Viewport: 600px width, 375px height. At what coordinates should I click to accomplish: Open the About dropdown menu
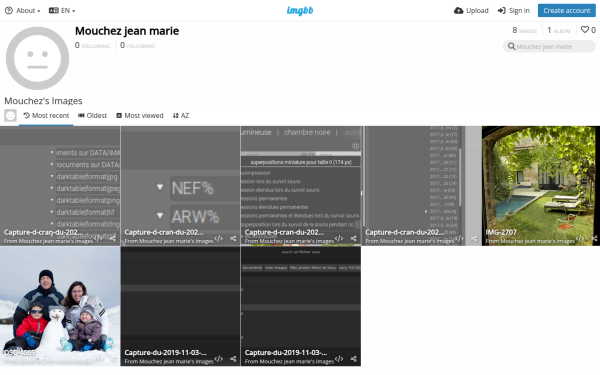[x=22, y=11]
